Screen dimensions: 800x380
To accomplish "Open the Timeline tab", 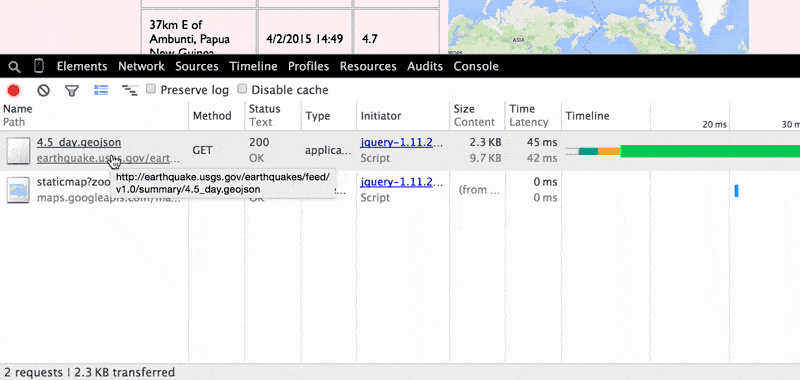I will tap(254, 66).
